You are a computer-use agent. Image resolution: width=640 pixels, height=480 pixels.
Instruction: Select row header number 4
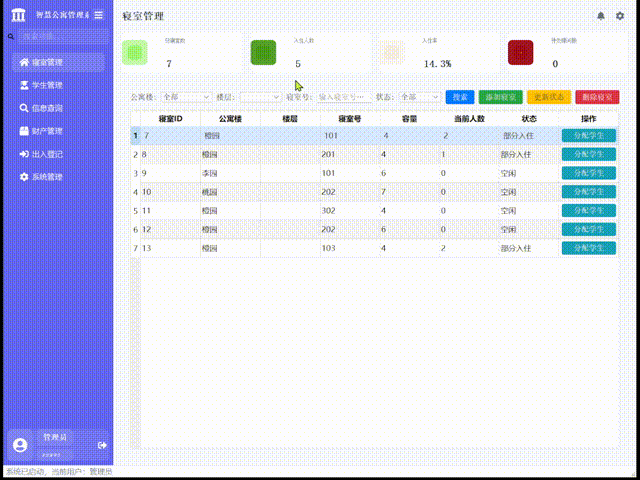(x=136, y=192)
